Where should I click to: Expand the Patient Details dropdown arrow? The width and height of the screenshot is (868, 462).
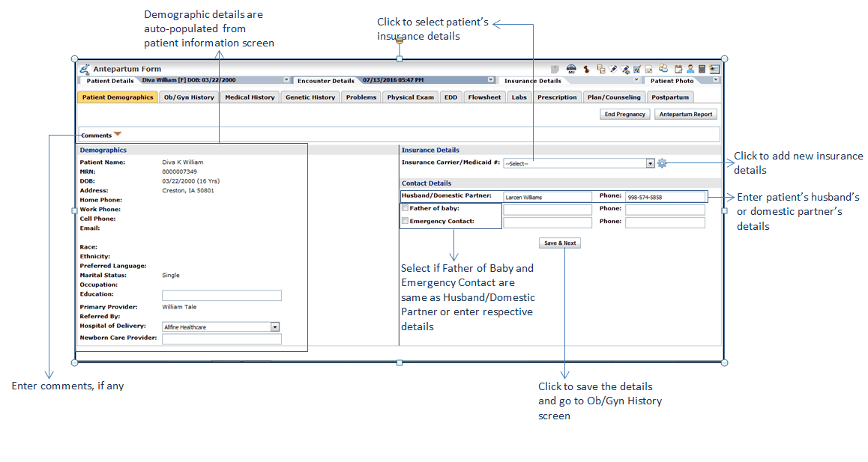click(286, 80)
